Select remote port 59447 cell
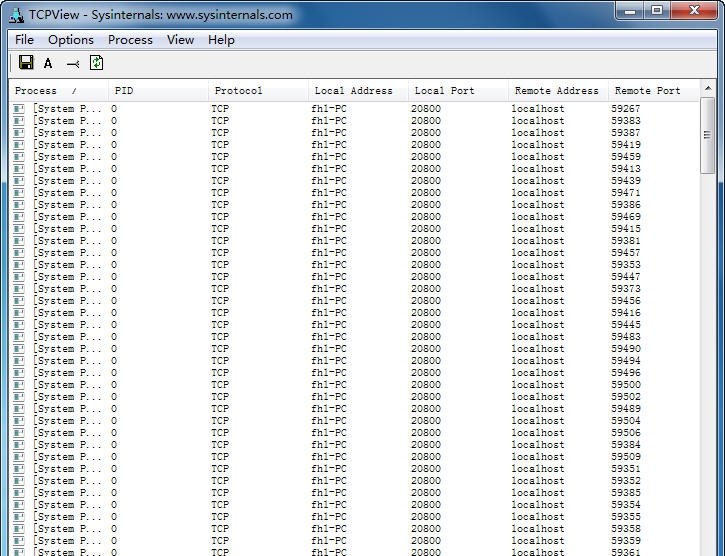This screenshot has height=556, width=725. point(626,277)
